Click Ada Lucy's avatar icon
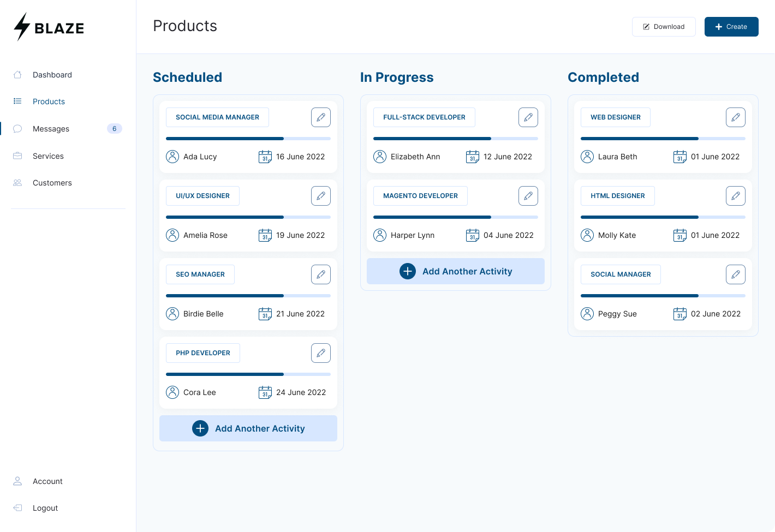Viewport: 775px width, 532px height. pyautogui.click(x=172, y=157)
